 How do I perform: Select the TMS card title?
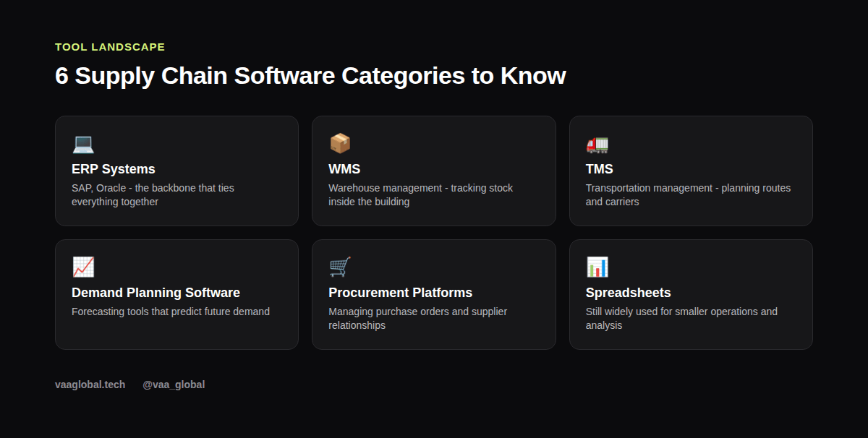click(x=600, y=169)
